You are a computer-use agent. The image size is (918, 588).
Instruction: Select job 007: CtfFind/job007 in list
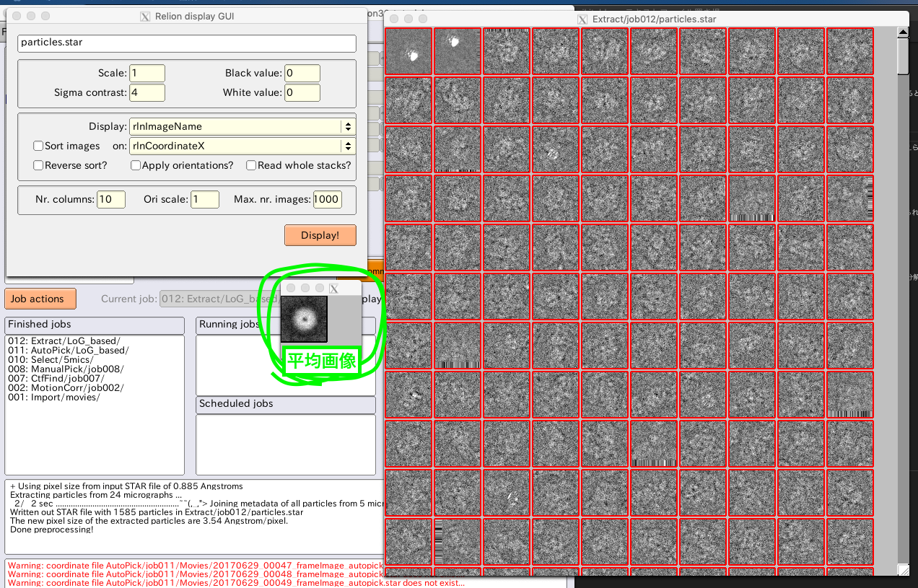56,378
